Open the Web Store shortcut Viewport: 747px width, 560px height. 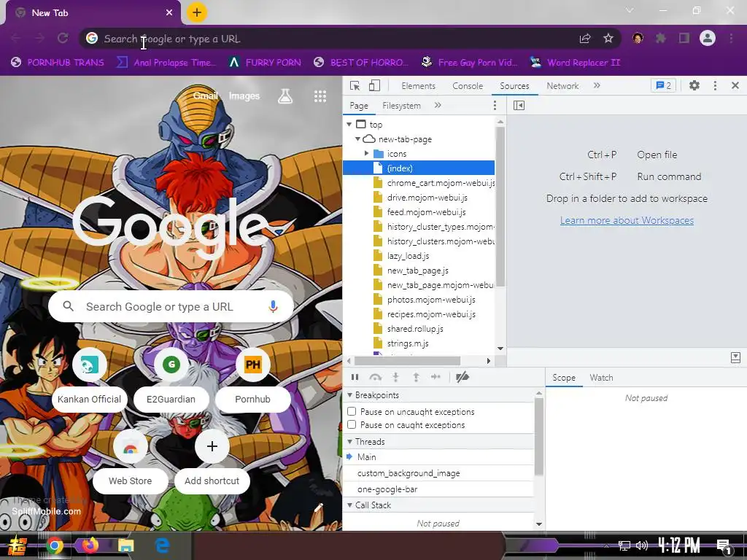tap(130, 461)
